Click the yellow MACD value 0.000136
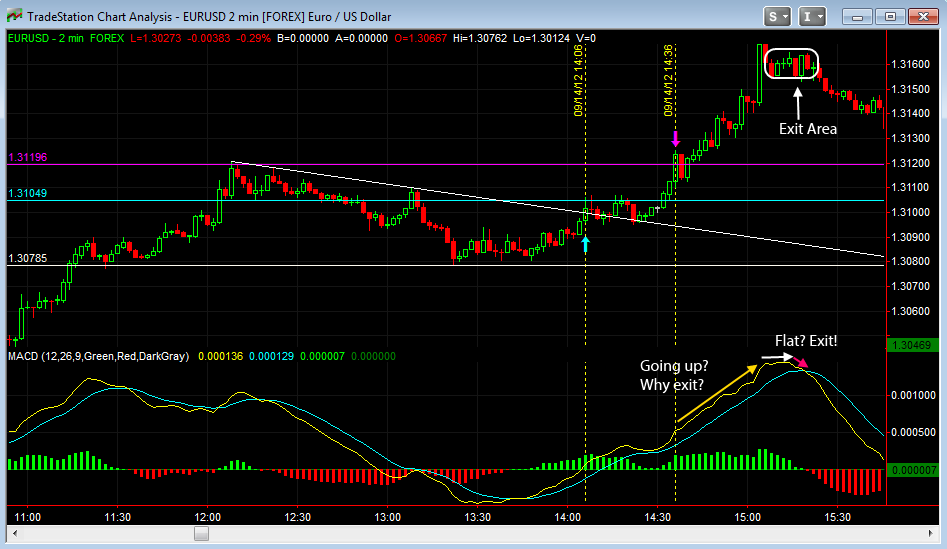 tap(220, 356)
